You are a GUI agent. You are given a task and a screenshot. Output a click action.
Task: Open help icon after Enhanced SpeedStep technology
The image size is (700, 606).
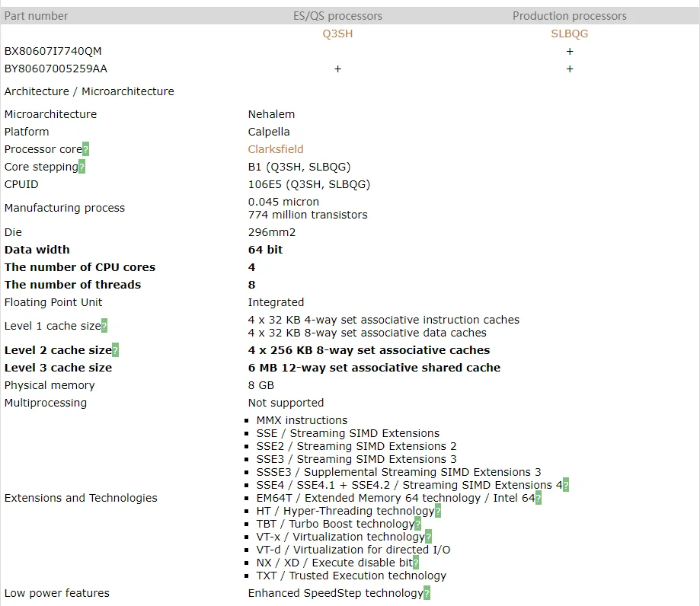point(427,593)
